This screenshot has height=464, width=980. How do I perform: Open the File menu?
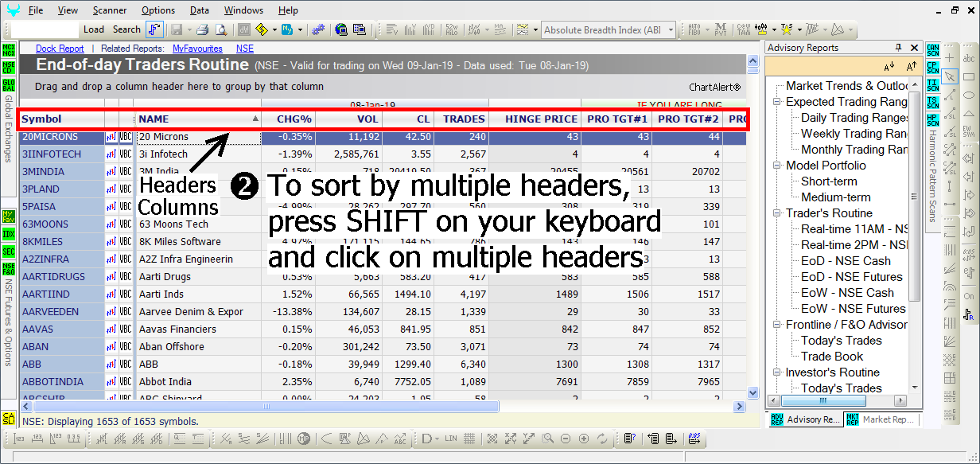click(x=36, y=10)
